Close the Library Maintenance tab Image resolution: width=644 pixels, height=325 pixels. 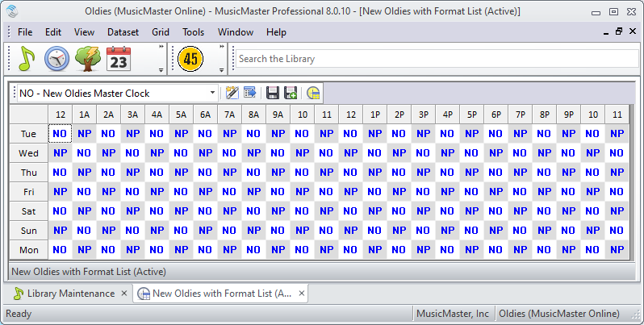pos(124,294)
